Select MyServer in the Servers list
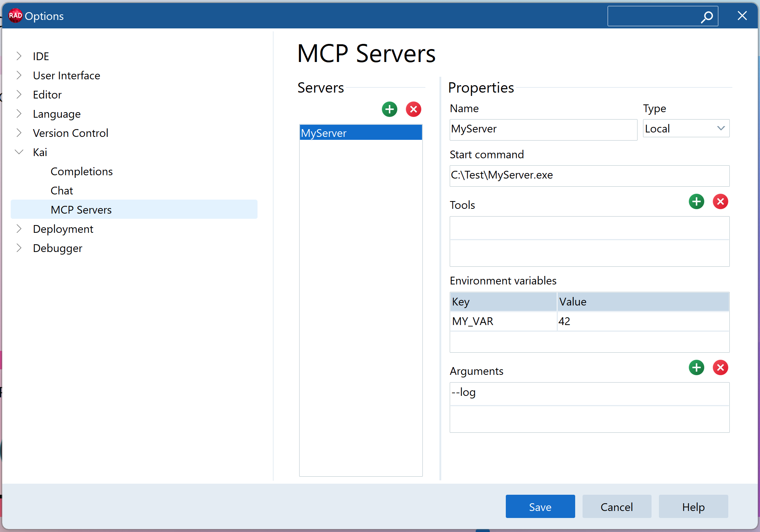 pyautogui.click(x=361, y=133)
